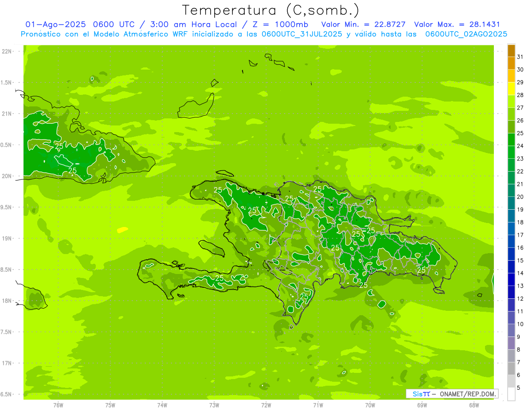
Task: Pick the green swatch between 24 and 25
Action: pos(511,140)
